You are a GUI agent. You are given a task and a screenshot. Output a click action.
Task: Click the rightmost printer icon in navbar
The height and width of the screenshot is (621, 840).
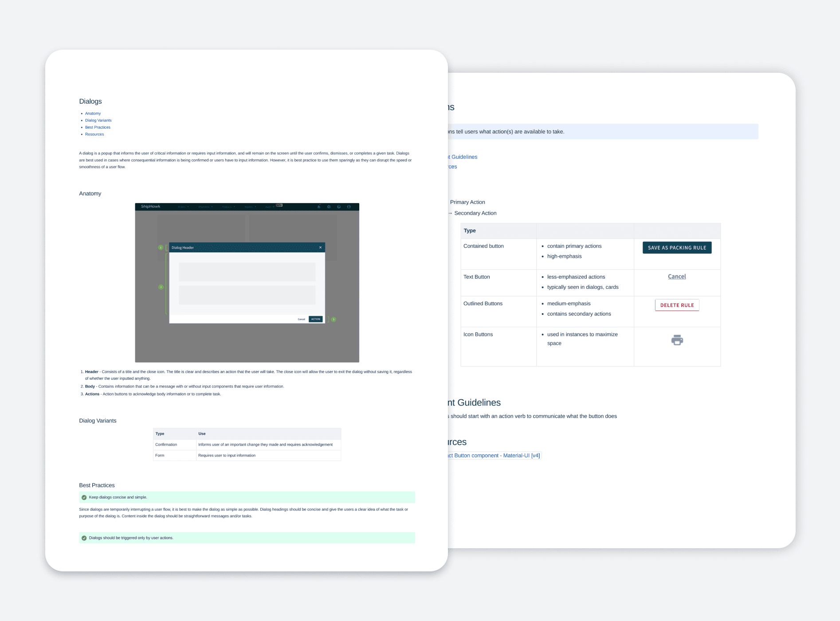tap(349, 207)
